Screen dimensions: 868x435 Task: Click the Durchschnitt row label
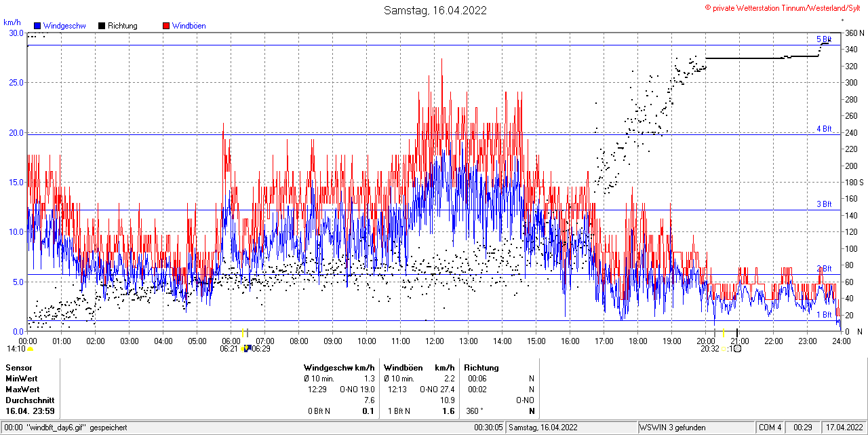(x=29, y=400)
